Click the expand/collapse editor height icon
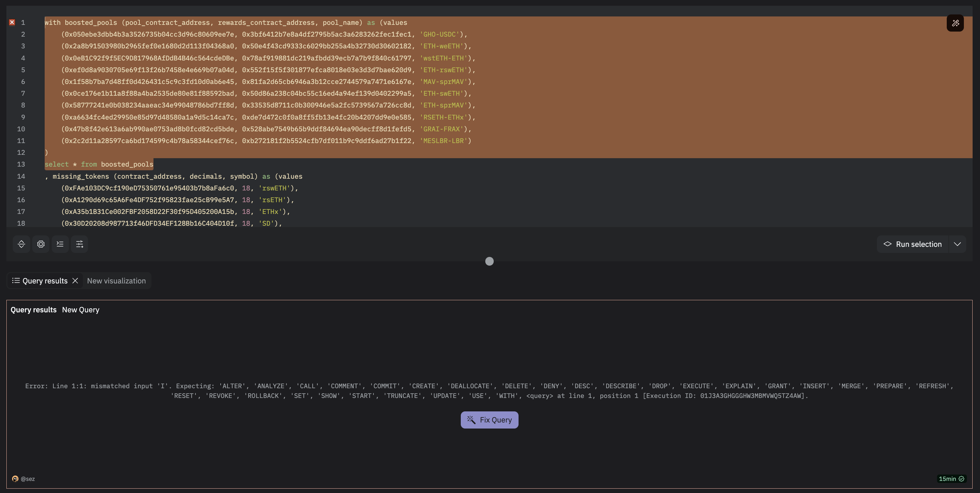Screen dimensions: 980x493 click(21, 244)
